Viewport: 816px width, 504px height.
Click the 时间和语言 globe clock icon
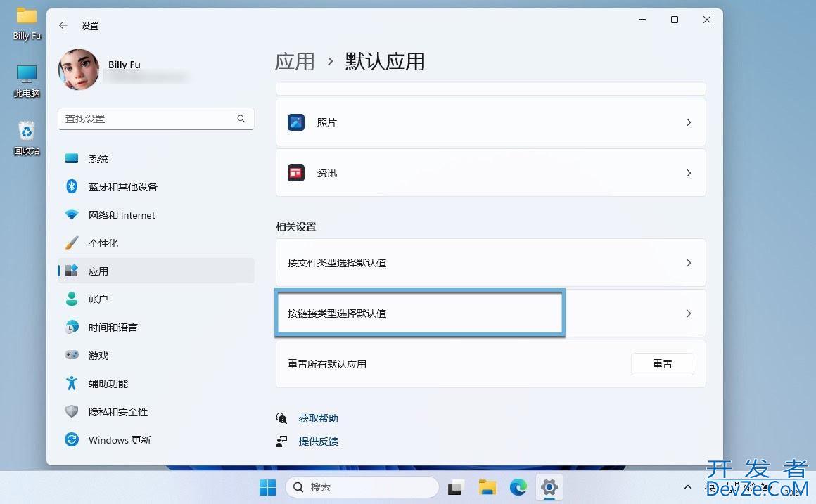[x=71, y=327]
